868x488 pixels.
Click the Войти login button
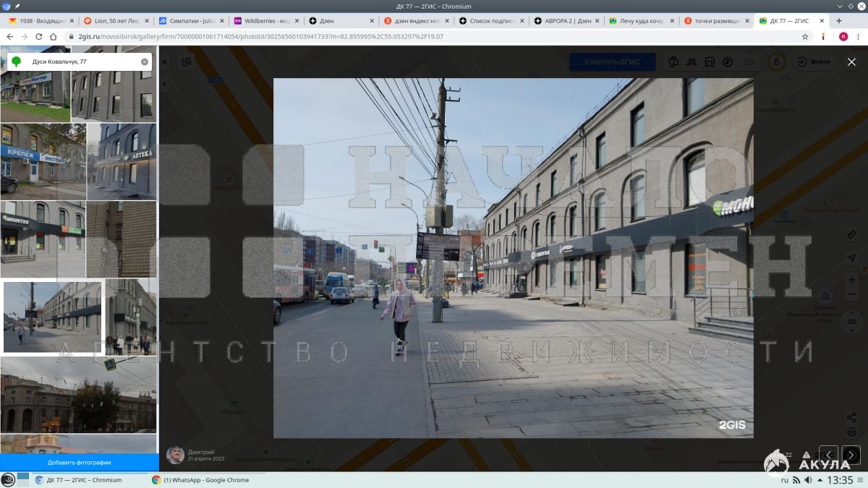pos(814,62)
